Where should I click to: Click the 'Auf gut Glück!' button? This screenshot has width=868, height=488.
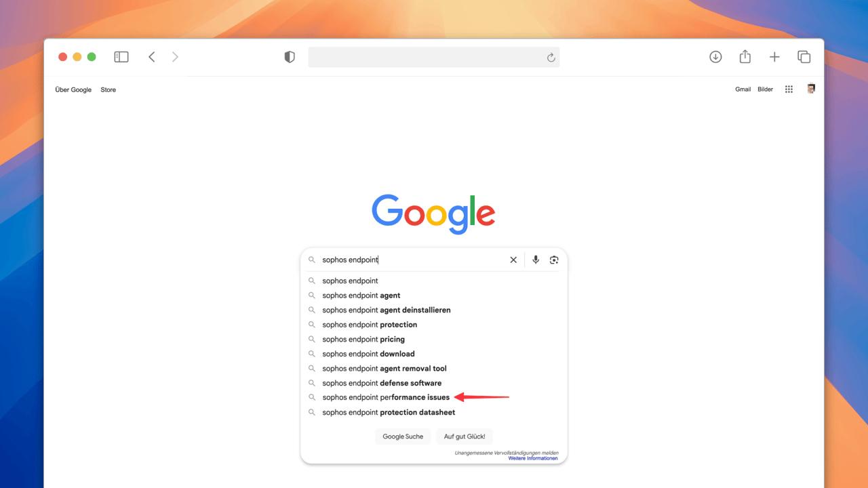[465, 436]
